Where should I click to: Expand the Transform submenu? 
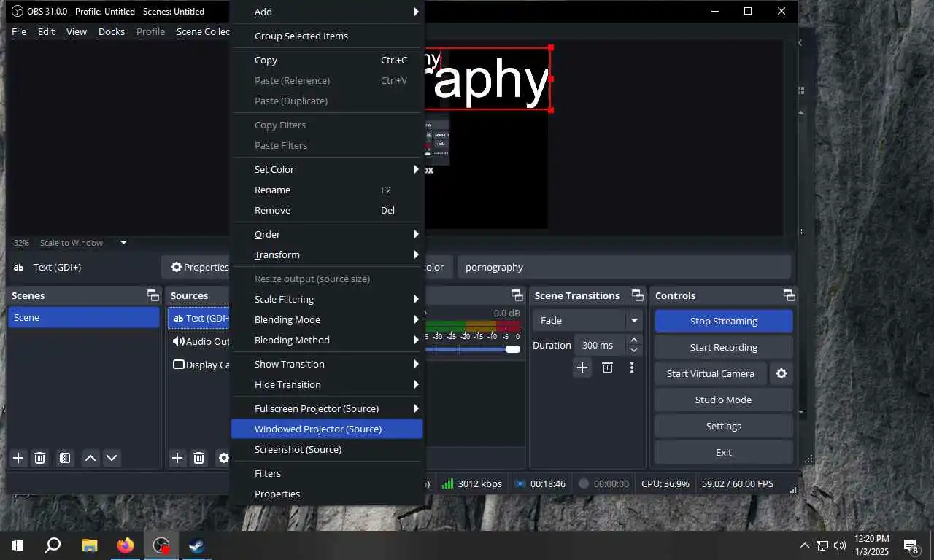(x=327, y=254)
